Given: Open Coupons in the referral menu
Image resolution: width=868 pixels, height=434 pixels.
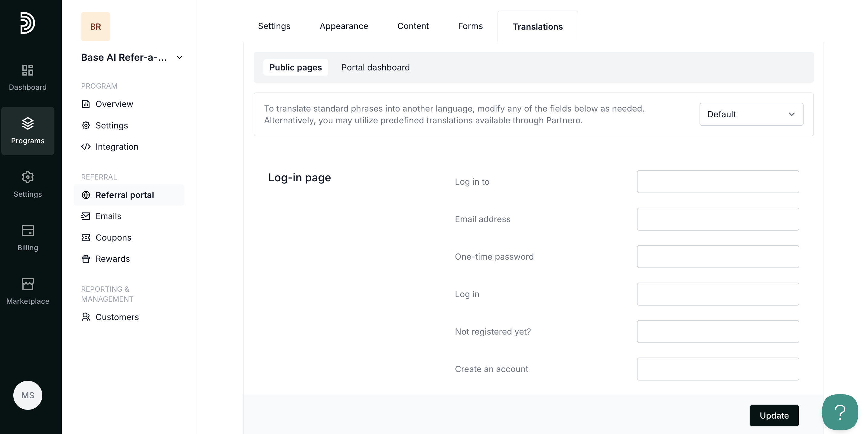Looking at the screenshot, I should click(x=113, y=238).
